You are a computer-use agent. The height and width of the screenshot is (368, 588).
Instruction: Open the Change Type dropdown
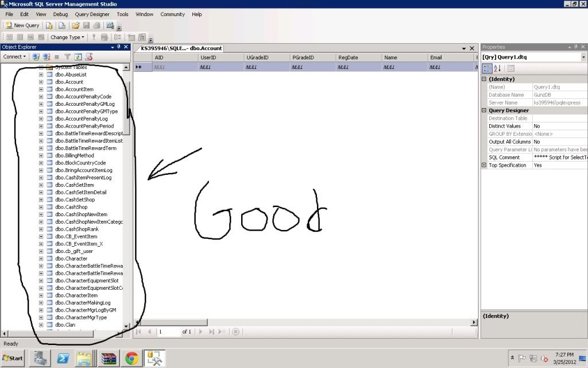(x=67, y=37)
